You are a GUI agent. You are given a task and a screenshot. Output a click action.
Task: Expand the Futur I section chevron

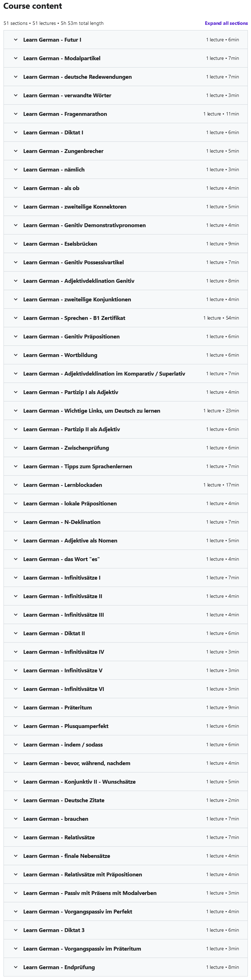(x=16, y=40)
